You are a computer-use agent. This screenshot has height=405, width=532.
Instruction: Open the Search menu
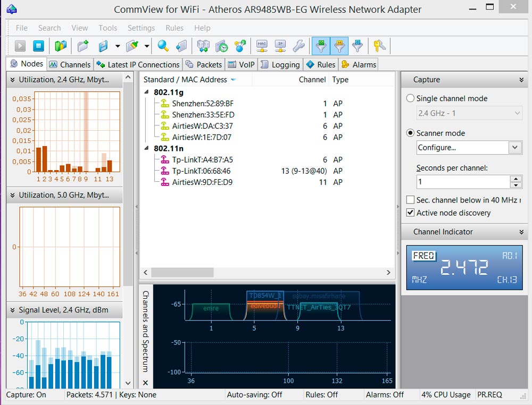tap(49, 28)
